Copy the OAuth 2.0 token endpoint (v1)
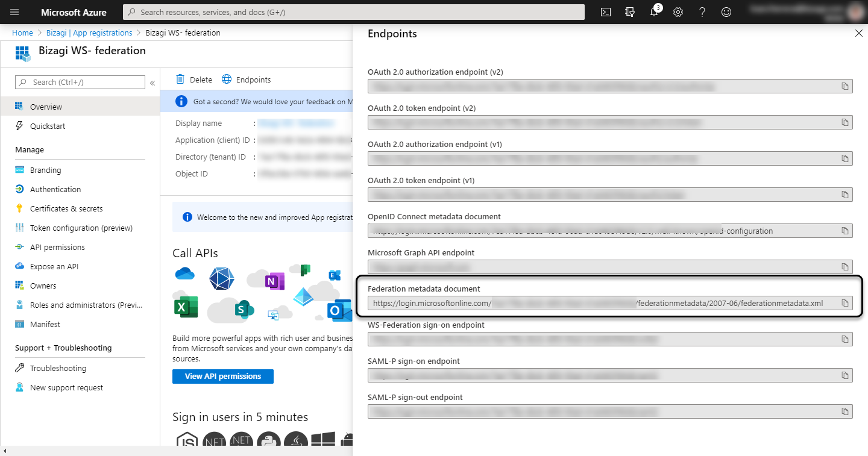 (845, 195)
